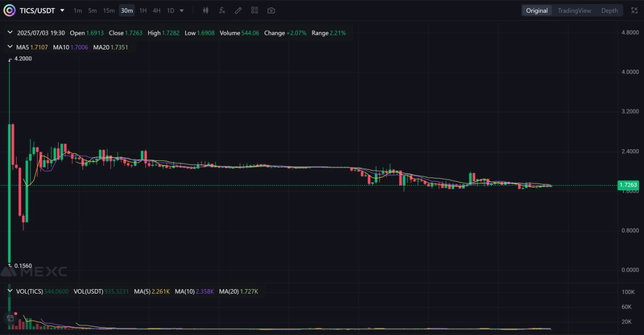
Task: Open the chart layout grid icon
Action: click(x=254, y=10)
